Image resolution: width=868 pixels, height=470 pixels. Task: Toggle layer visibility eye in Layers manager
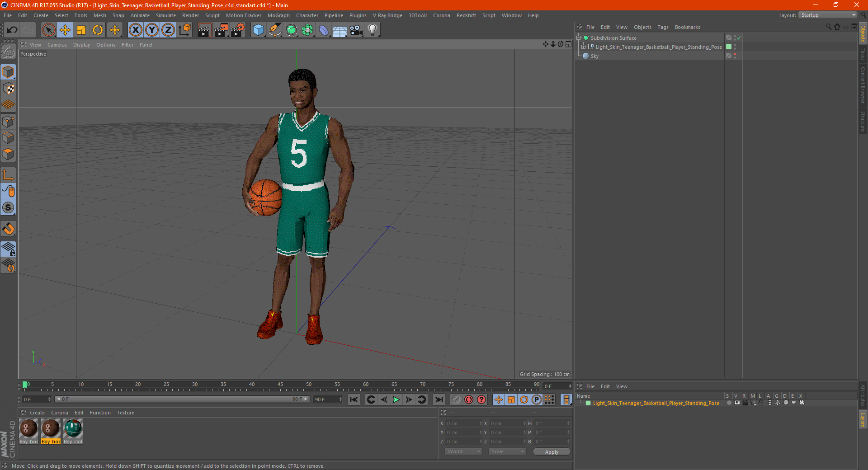click(737, 403)
